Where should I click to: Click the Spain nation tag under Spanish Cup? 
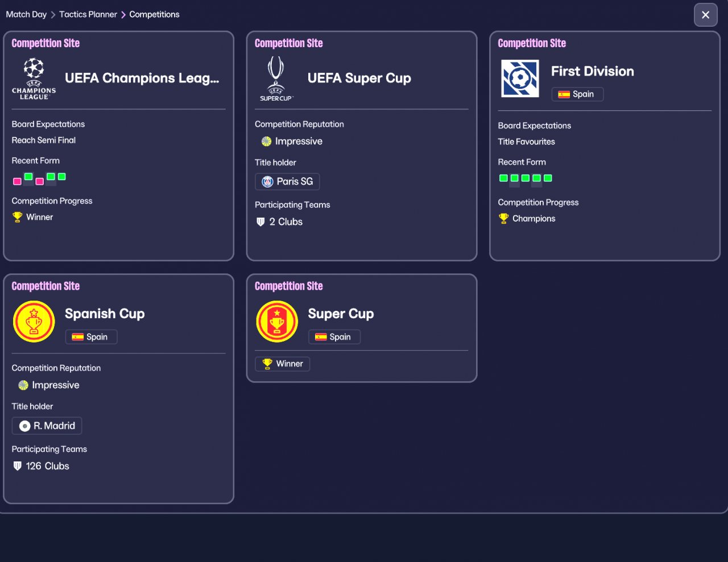91,337
